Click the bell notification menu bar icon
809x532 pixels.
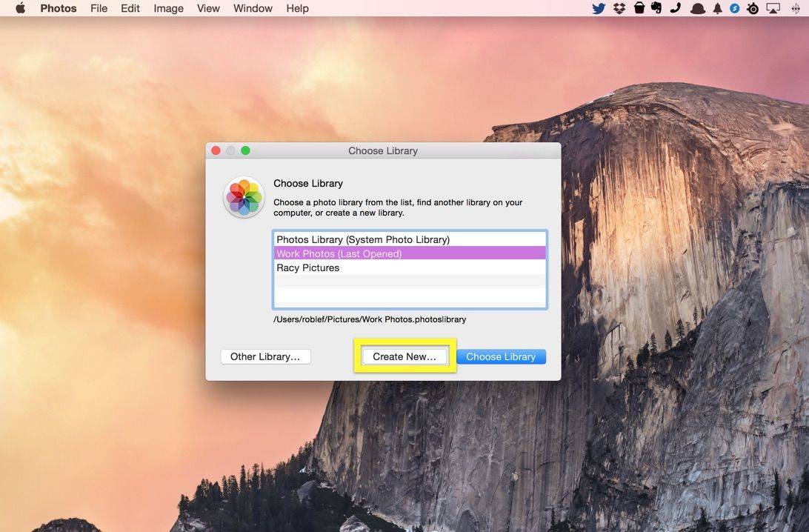coord(718,8)
